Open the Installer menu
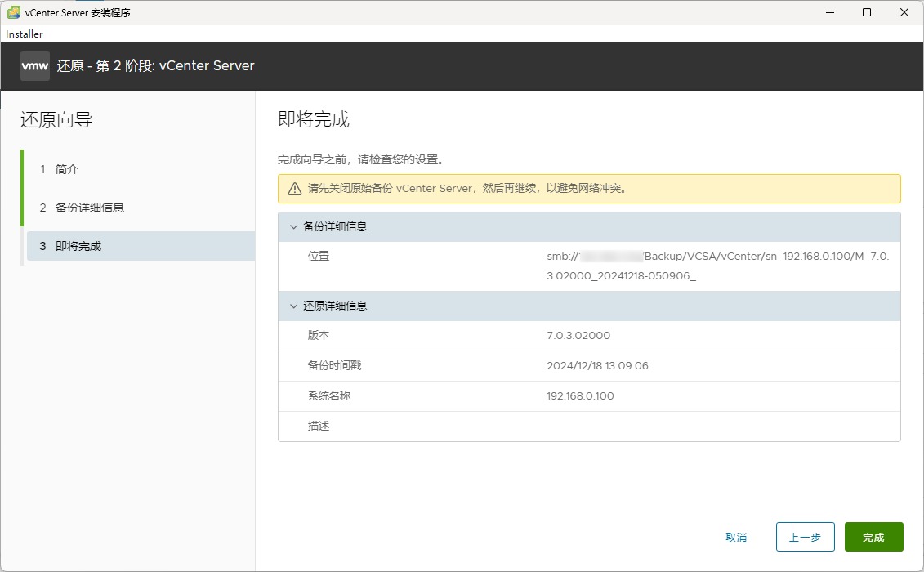This screenshot has width=924, height=572. (x=25, y=34)
